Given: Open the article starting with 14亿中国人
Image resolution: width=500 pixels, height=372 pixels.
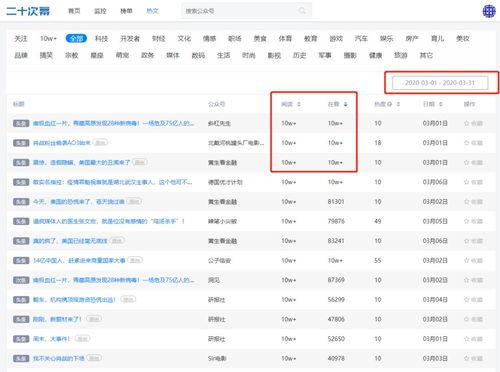Looking at the screenshot, I should point(79,261).
